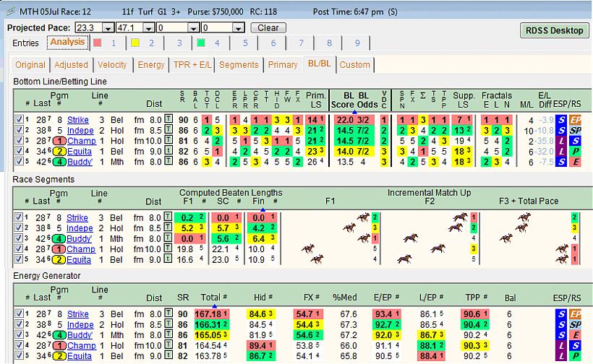Open the Custom sub-tab
Viewport: 593px width, 364px height.
[355, 64]
